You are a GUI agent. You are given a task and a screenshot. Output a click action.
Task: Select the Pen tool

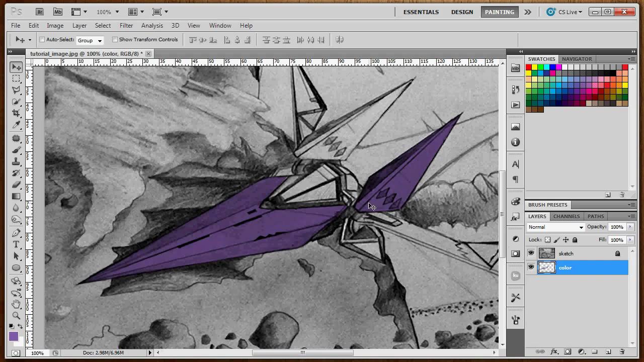[17, 233]
